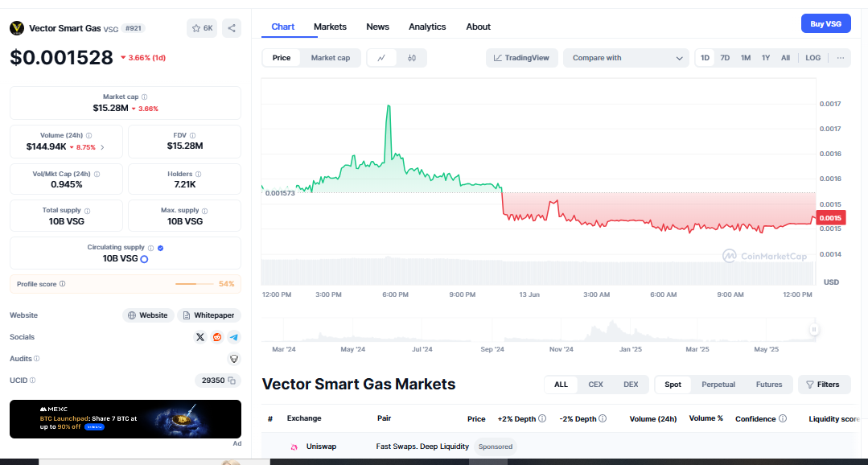Set chart range to 1Y

coord(766,58)
